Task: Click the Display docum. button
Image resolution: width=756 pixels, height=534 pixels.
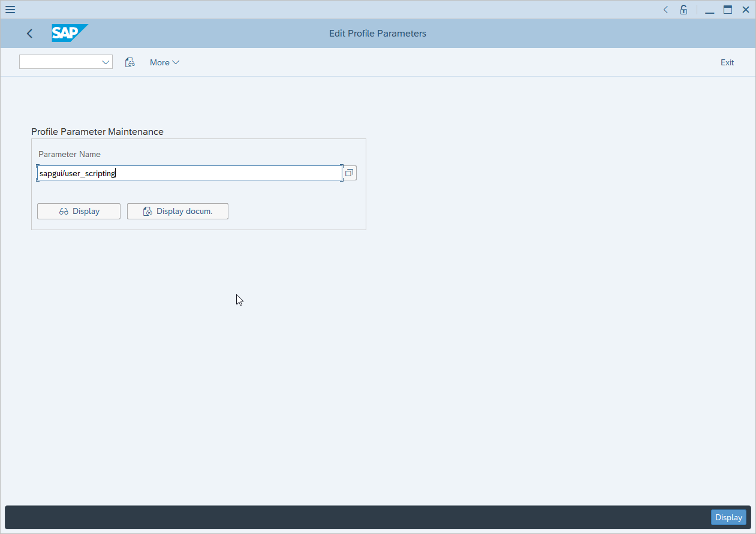Action: point(177,211)
